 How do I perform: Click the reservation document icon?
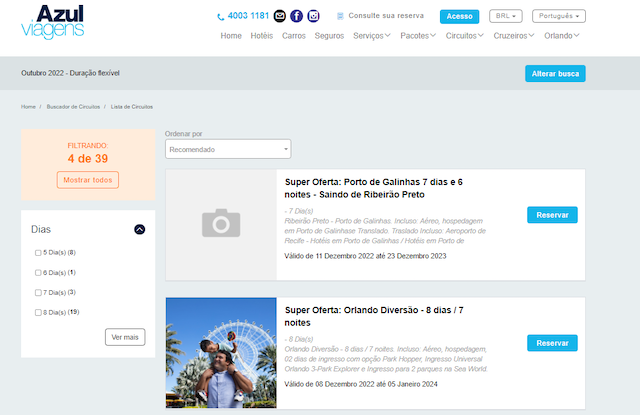tap(340, 16)
